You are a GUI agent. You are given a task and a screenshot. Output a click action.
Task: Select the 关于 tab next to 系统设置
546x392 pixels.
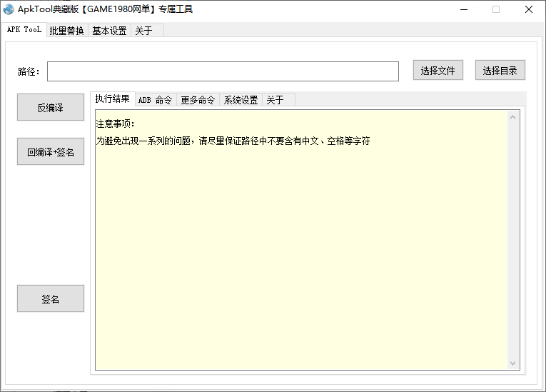pyautogui.click(x=275, y=100)
